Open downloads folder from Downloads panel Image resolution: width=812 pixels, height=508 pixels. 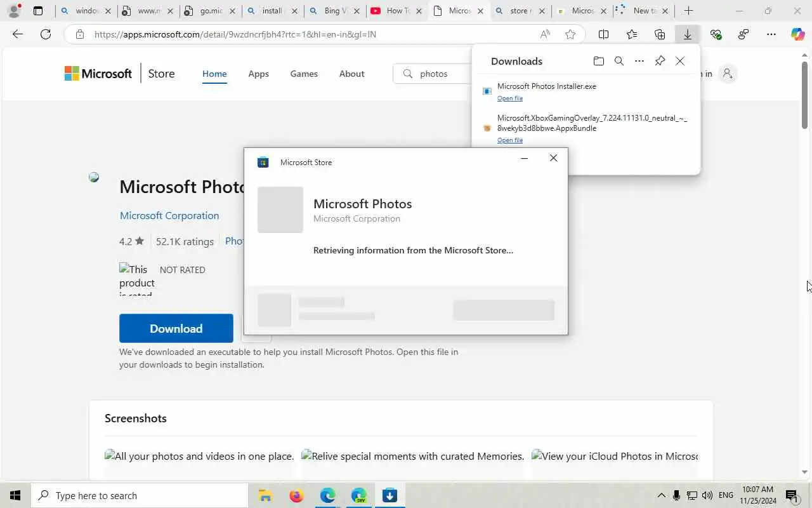tap(599, 61)
